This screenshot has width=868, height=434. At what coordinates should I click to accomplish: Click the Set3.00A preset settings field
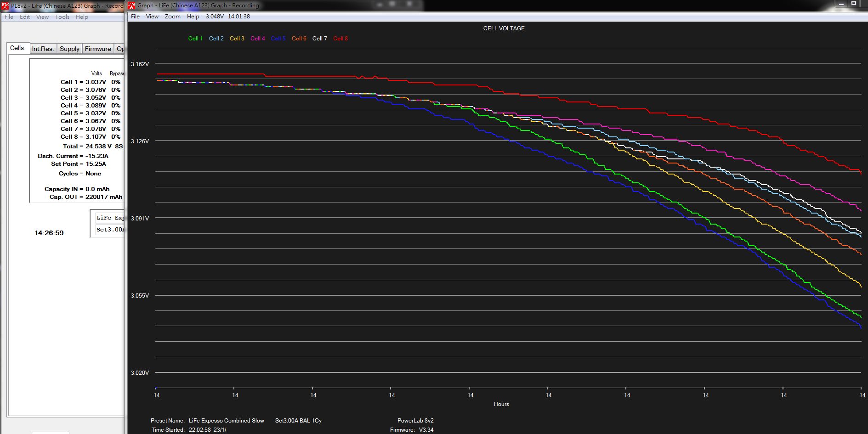point(110,230)
